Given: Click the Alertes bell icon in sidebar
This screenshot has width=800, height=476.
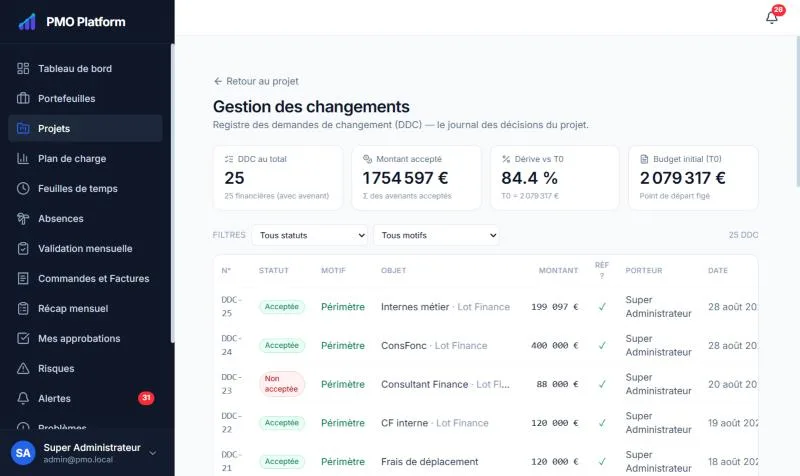Looking at the screenshot, I should [x=23, y=398].
